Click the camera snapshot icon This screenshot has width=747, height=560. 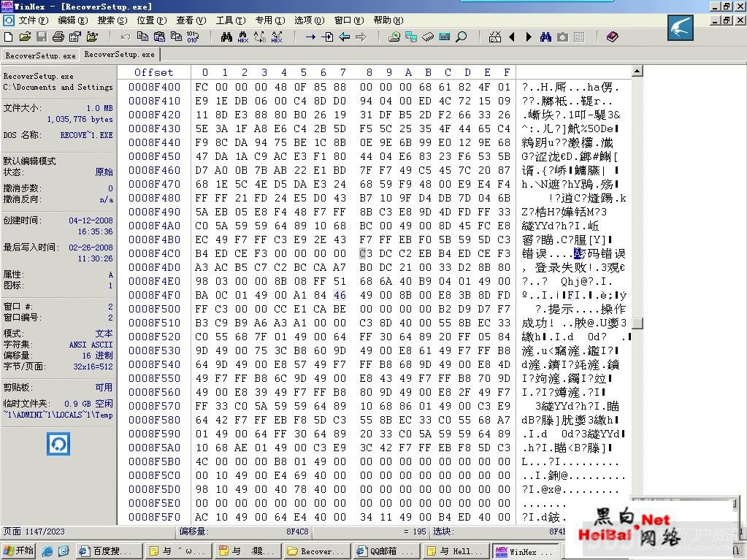coord(563,37)
